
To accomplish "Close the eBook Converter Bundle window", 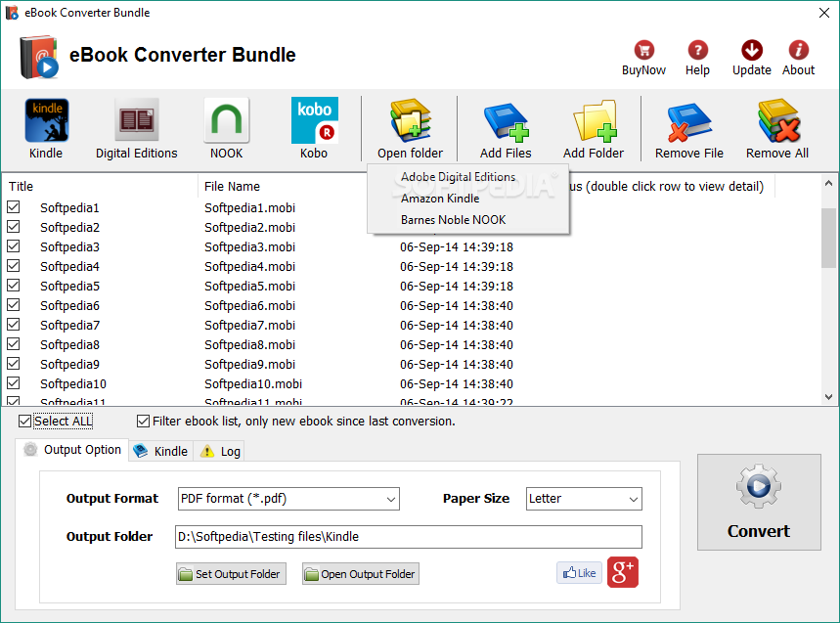I will 824,13.
